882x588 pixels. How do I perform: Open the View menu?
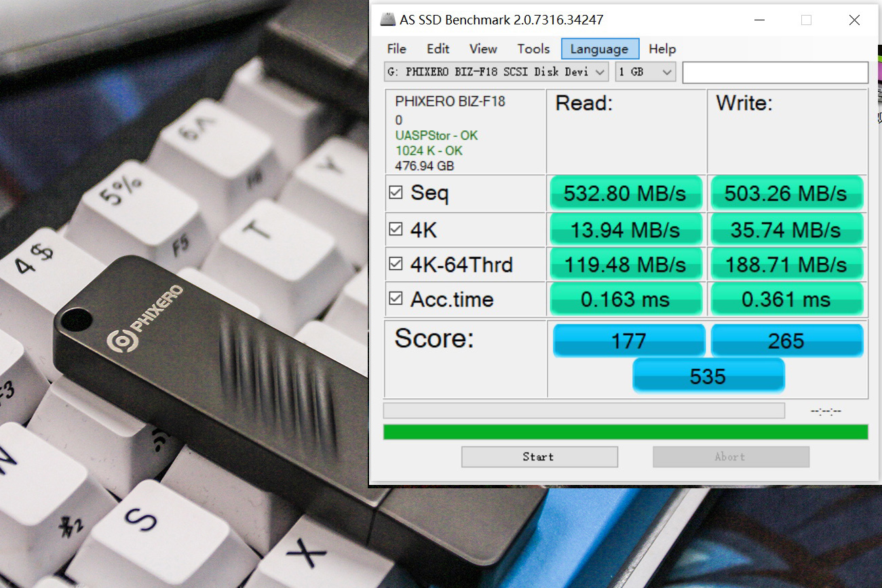[483, 49]
